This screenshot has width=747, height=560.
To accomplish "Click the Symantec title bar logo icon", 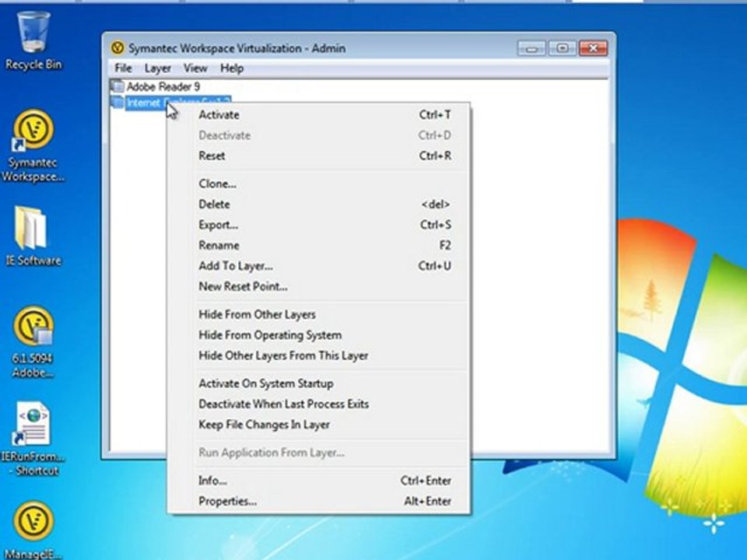I will [117, 48].
